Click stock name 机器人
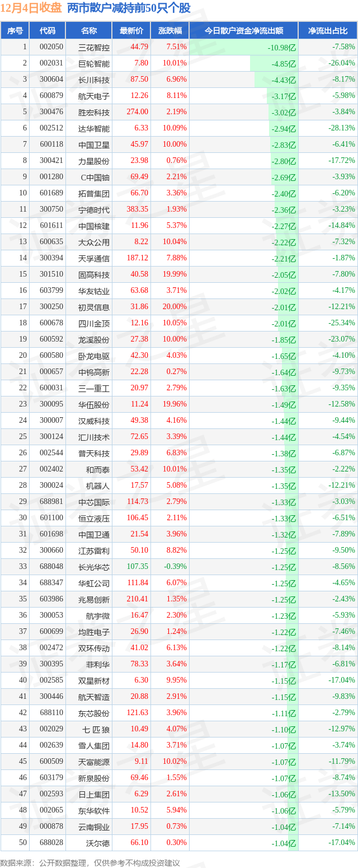The height and width of the screenshot is (868, 358). (98, 486)
